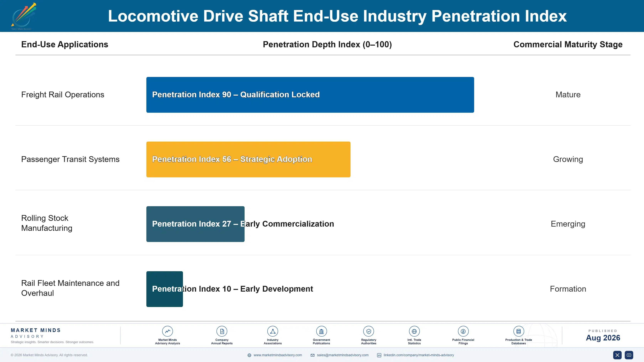Viewport: 644px width, 362px height.
Task: Click the Emerging maturity stage value
Action: point(568,224)
